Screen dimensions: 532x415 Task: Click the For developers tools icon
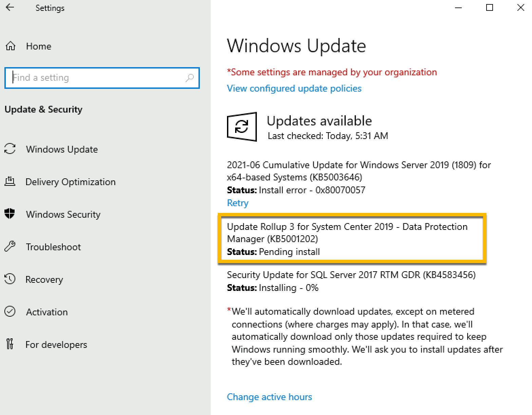tap(10, 344)
